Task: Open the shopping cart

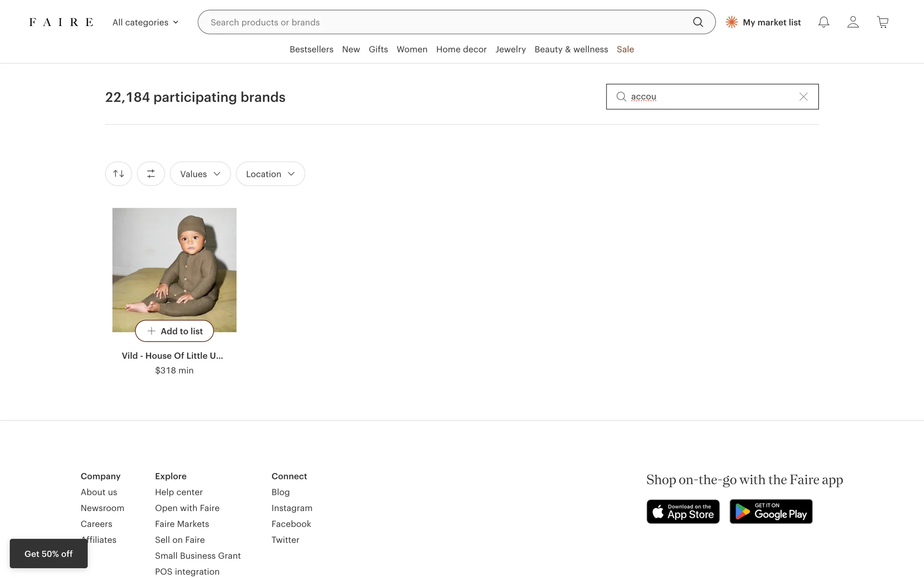Action: coord(882,22)
